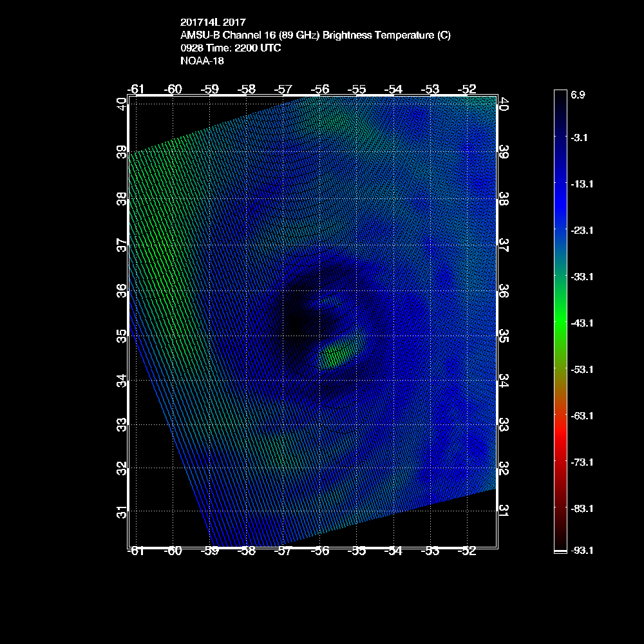Click the -93.1 label at colorbar bottom
The image size is (644, 644).
582,551
